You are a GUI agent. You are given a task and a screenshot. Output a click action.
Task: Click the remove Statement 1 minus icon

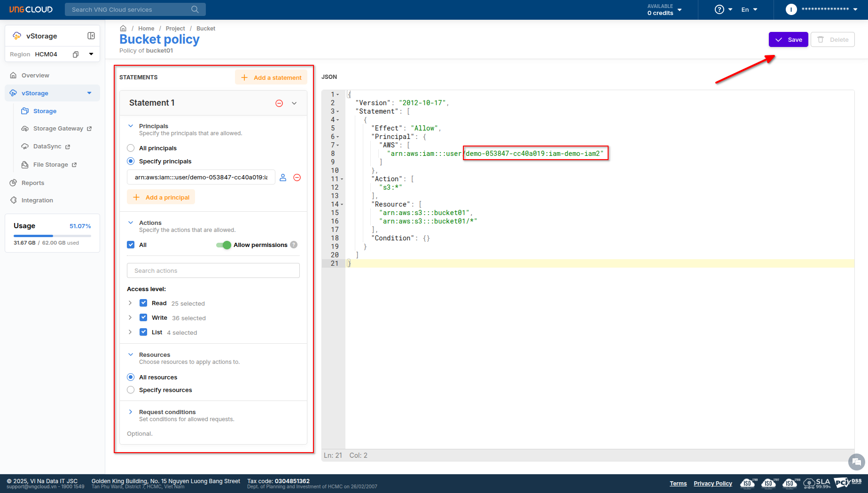[x=279, y=103]
